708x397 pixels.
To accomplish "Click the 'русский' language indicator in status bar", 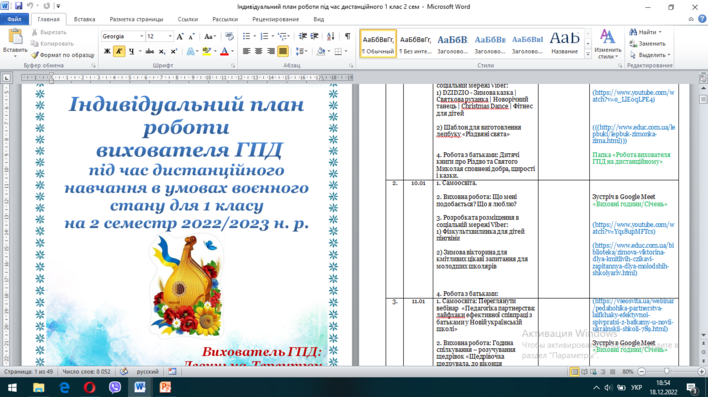I will click(148, 372).
